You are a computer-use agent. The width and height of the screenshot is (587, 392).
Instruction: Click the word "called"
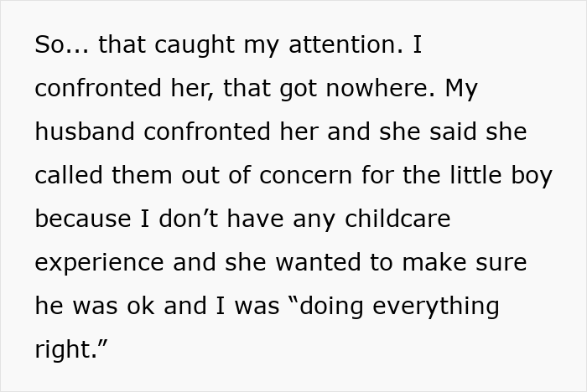click(69, 175)
